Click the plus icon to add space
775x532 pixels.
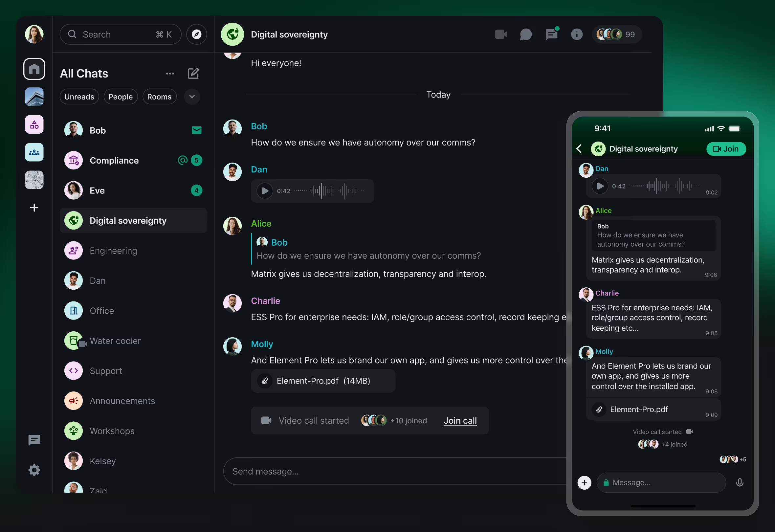tap(34, 208)
